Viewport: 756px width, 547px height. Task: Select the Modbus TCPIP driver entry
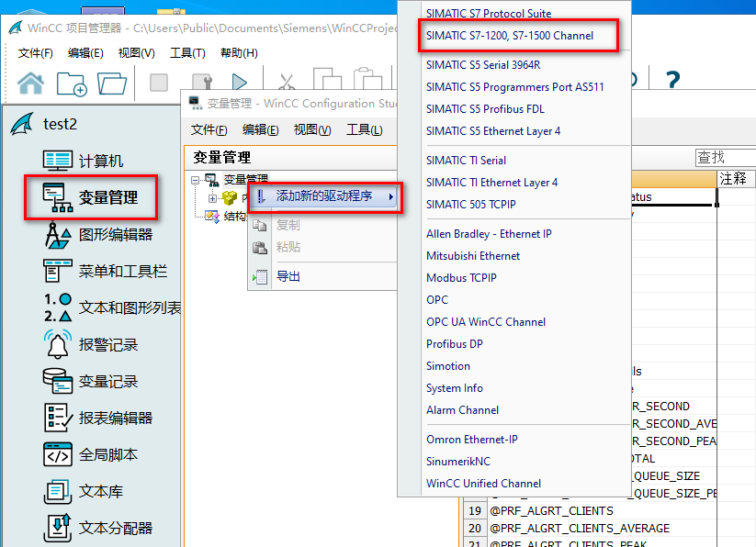tap(463, 277)
